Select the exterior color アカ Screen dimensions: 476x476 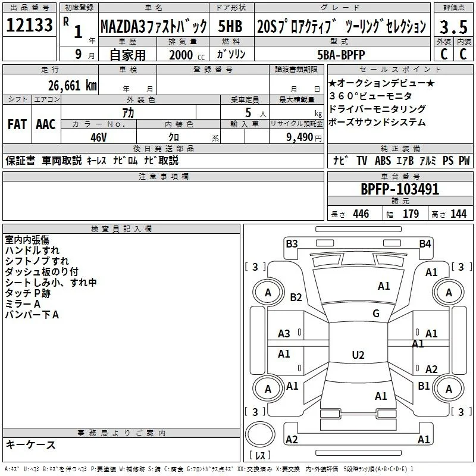point(128,113)
